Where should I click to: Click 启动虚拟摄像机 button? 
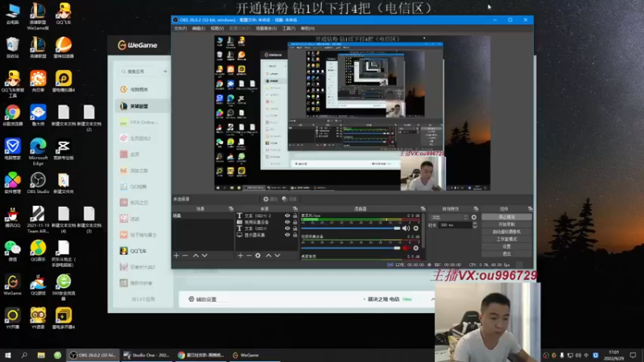[x=506, y=232]
